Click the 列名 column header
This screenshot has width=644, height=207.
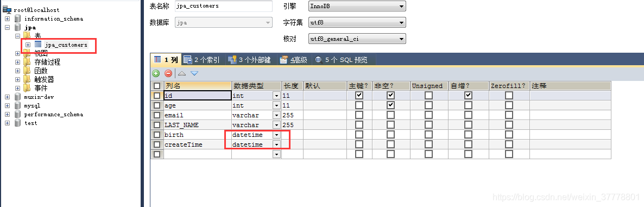tap(198, 86)
